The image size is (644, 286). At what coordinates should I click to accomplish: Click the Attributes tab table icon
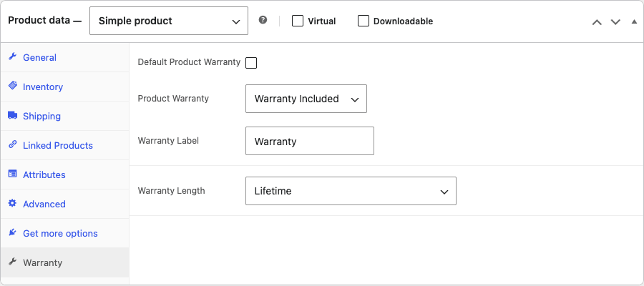click(13, 174)
